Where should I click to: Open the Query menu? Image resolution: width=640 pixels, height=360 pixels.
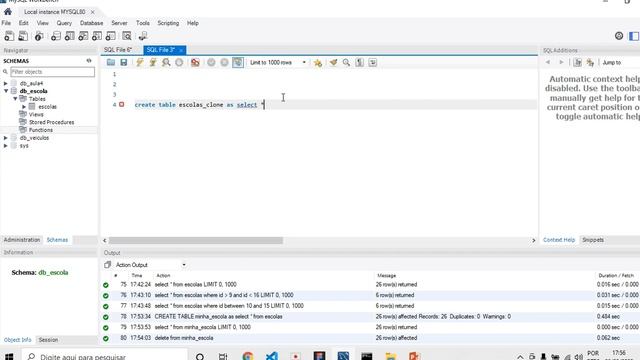64,23
